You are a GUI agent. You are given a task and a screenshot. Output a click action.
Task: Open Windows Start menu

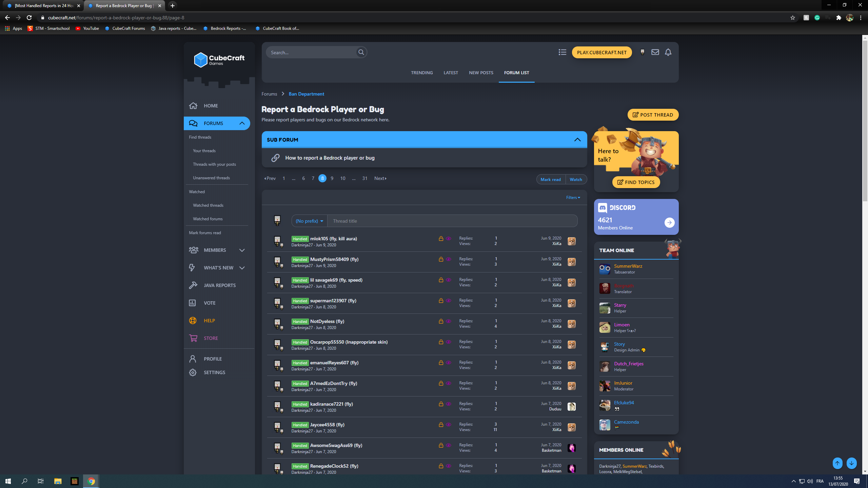(x=8, y=481)
